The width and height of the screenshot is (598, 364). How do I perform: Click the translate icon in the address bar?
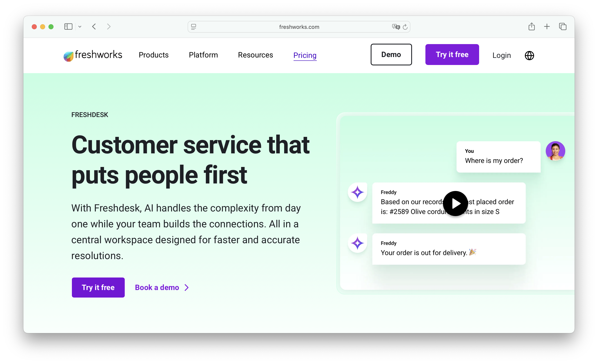396,27
